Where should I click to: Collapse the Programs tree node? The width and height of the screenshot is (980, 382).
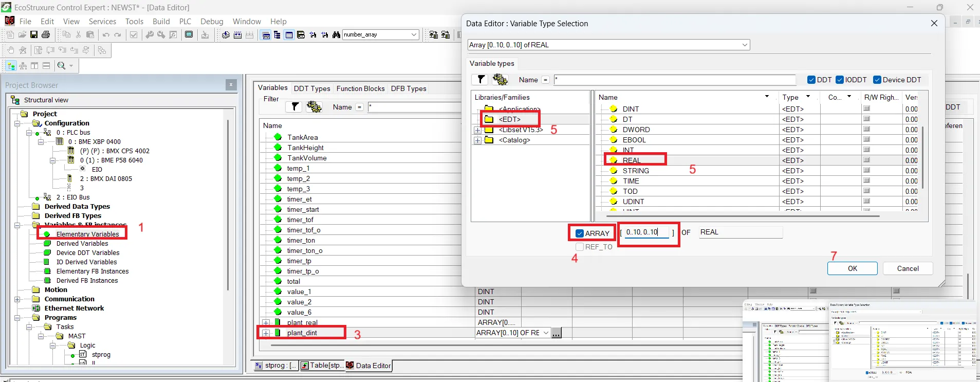17,318
